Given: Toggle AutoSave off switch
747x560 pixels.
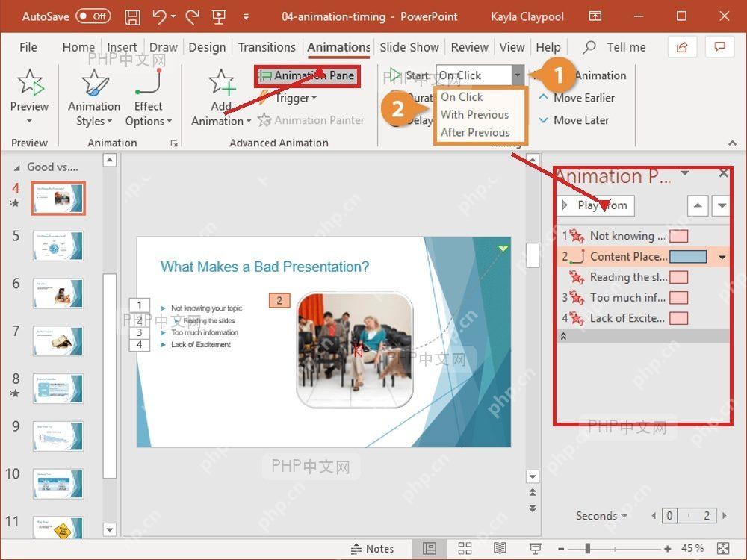Looking at the screenshot, I should pos(93,16).
